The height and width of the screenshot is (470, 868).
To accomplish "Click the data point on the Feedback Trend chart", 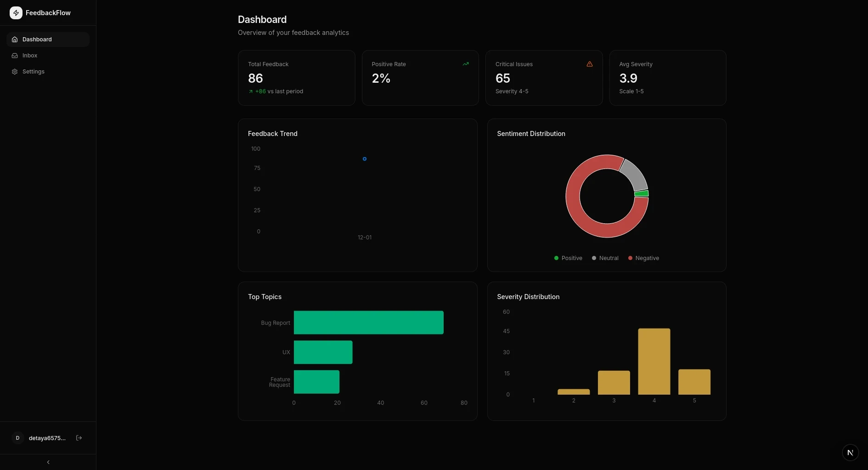I will coord(365,159).
